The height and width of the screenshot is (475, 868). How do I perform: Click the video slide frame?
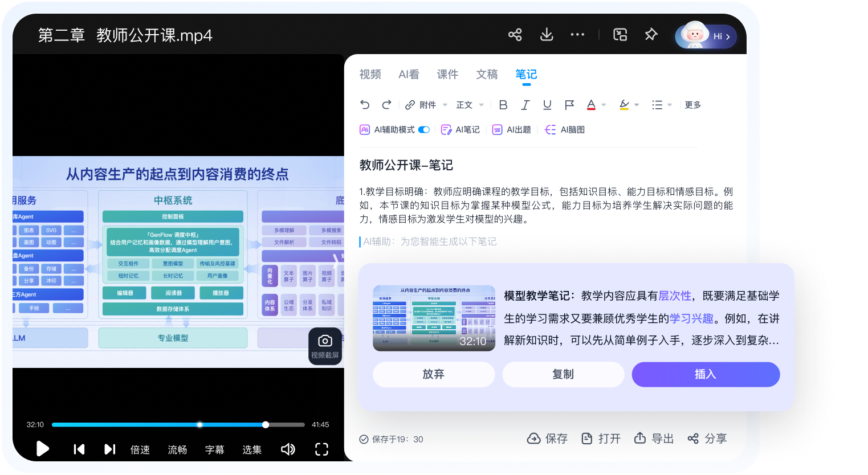178,262
